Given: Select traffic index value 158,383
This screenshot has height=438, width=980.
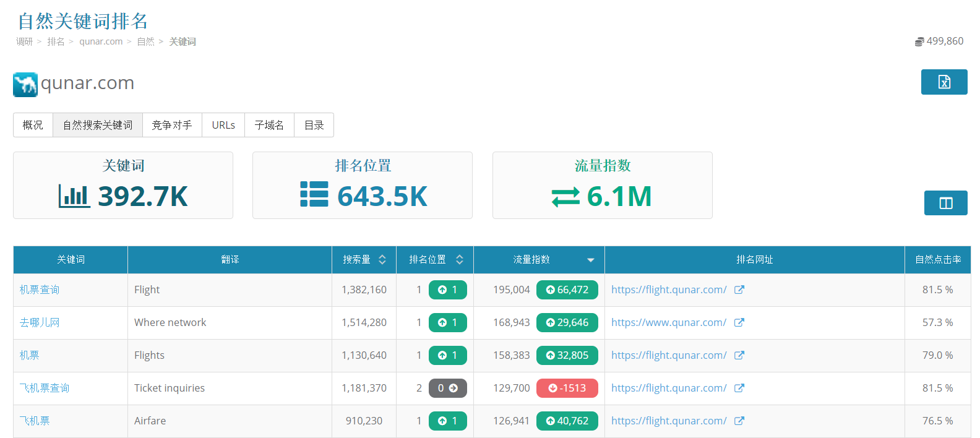Looking at the screenshot, I should pos(512,355).
